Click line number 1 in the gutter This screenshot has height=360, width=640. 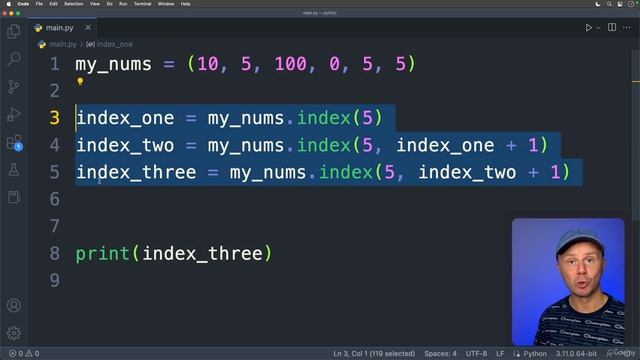55,64
